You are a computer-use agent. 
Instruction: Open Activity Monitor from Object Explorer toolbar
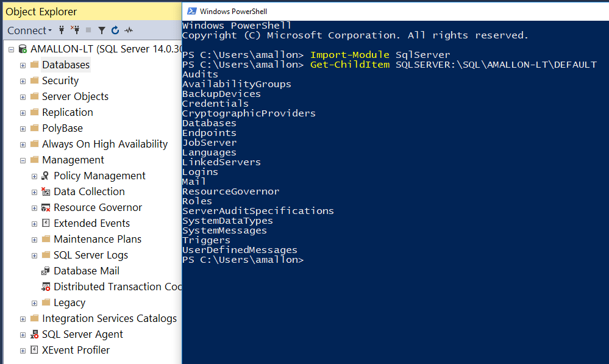click(x=129, y=30)
